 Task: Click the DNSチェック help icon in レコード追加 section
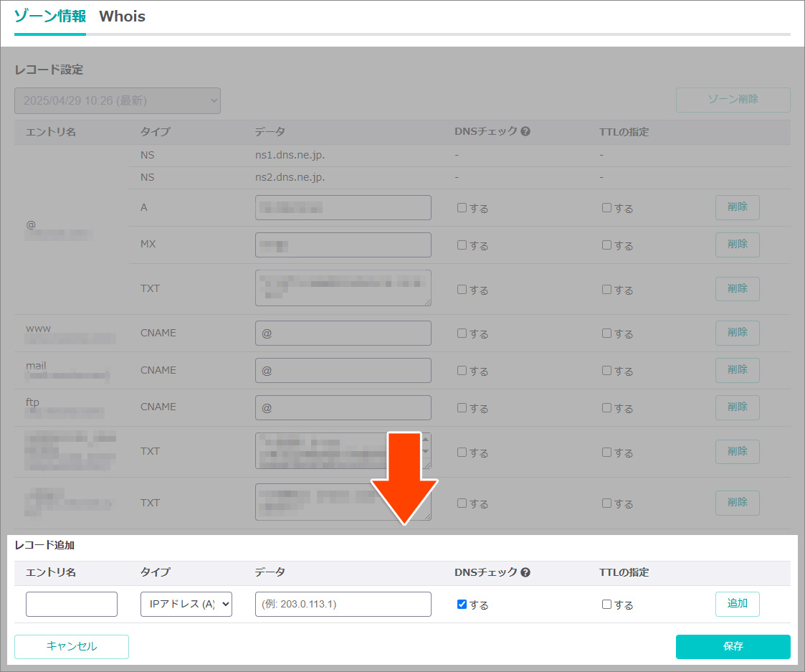(525, 572)
